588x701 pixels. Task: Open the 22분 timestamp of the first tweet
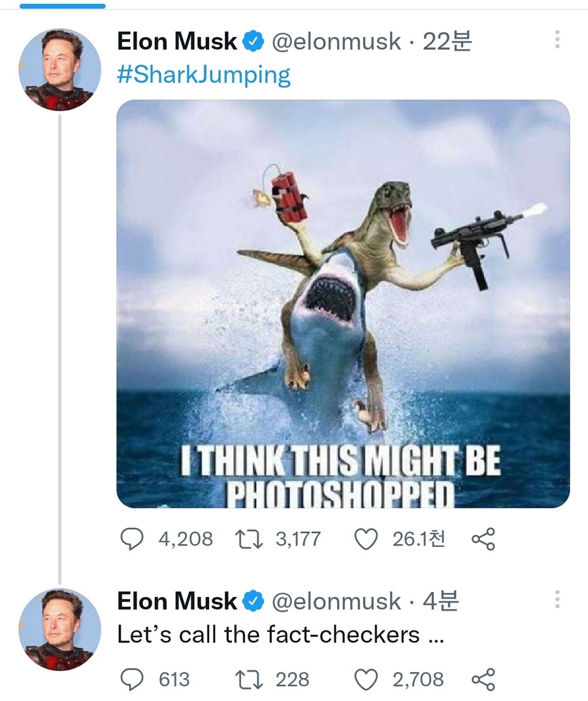[448, 42]
